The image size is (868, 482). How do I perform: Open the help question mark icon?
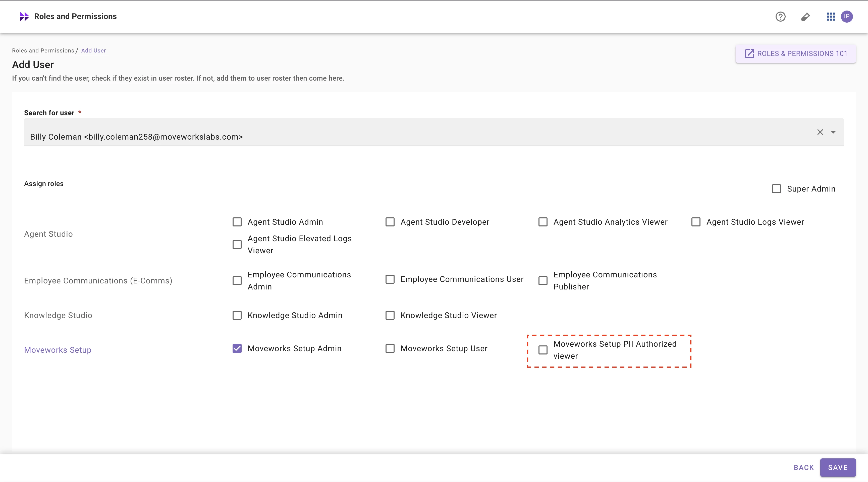(x=780, y=17)
